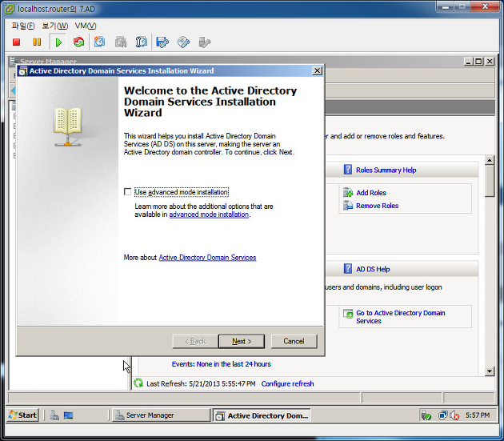Viewport: 504px width, 441px height.
Task: Power on the VM with the green play icon
Action: 58,42
